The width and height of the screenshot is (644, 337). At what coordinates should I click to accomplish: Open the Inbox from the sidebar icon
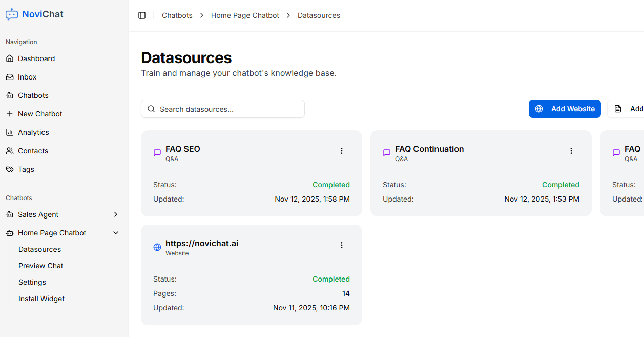click(x=10, y=76)
